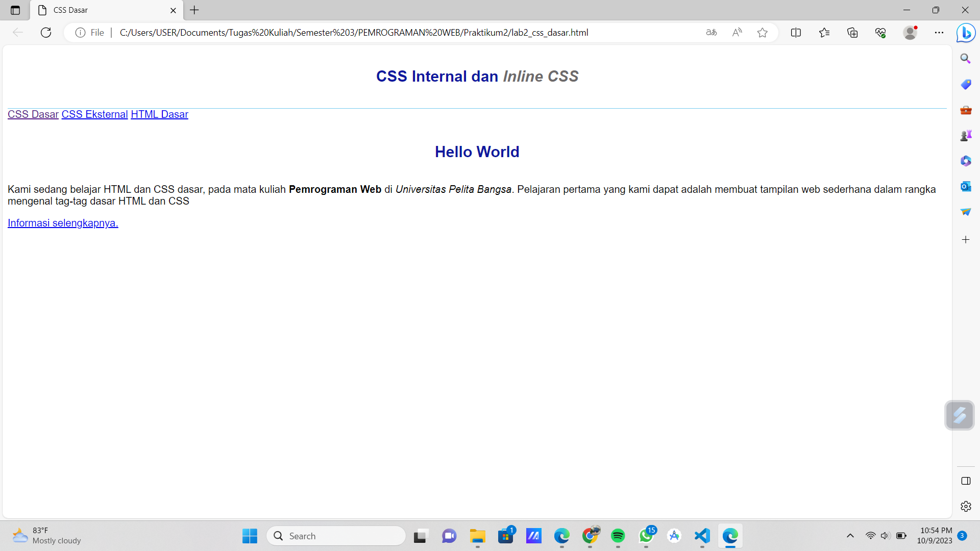Open Browser essentials in the toolbar
The image size is (980, 551).
[x=880, y=32]
